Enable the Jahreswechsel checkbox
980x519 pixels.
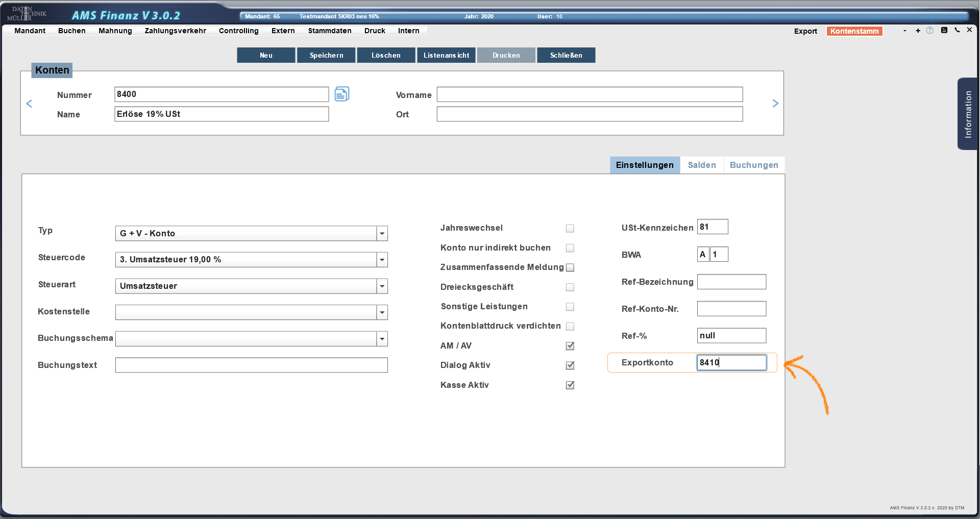point(570,228)
